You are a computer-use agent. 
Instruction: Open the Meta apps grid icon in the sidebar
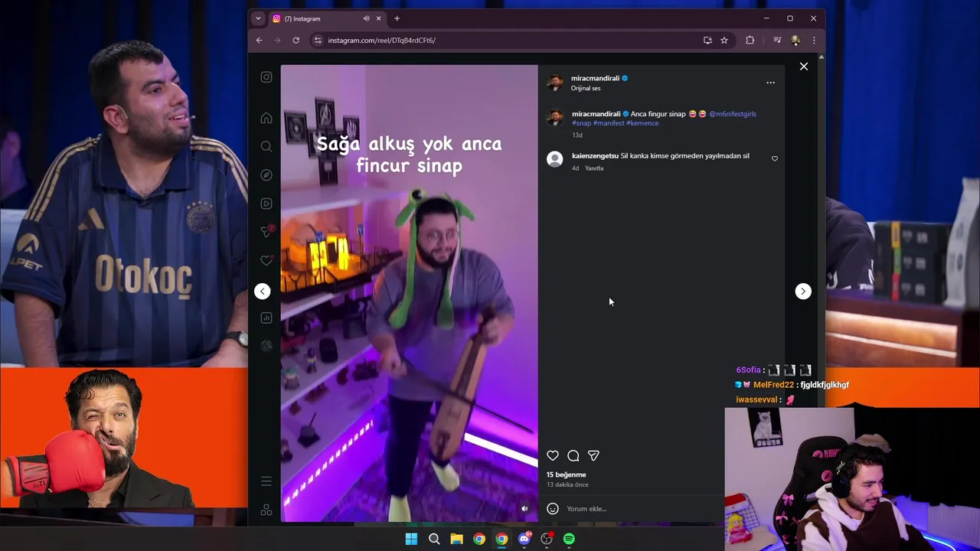[x=266, y=510]
